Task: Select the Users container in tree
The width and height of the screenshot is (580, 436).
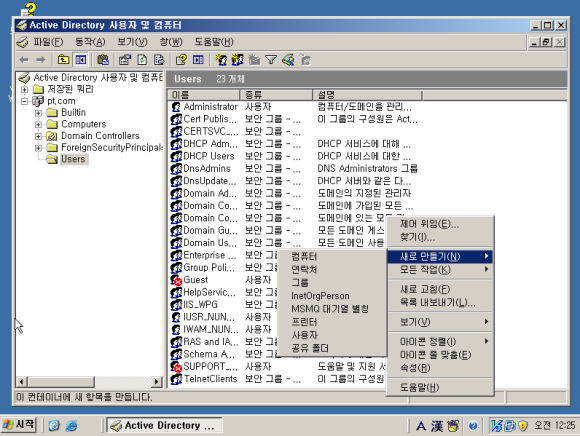Action: [73, 159]
